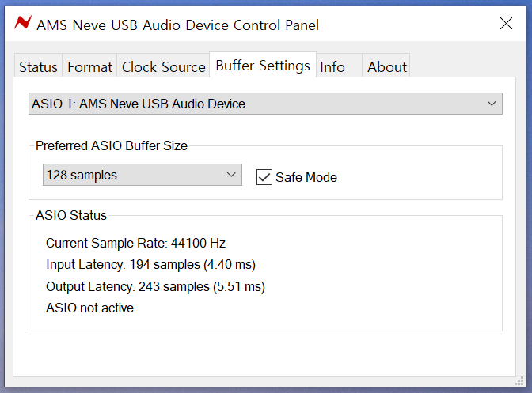Click the Input Latency status line
The height and width of the screenshot is (393, 532).
point(150,265)
